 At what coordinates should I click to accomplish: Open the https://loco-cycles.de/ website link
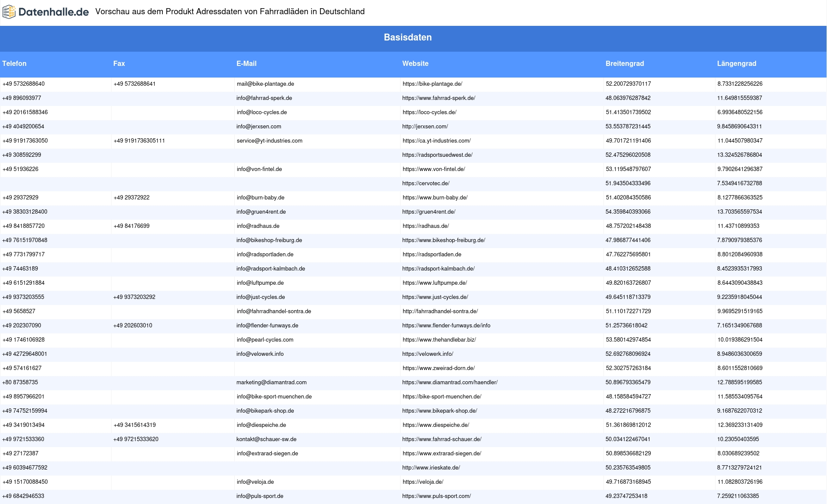point(429,112)
